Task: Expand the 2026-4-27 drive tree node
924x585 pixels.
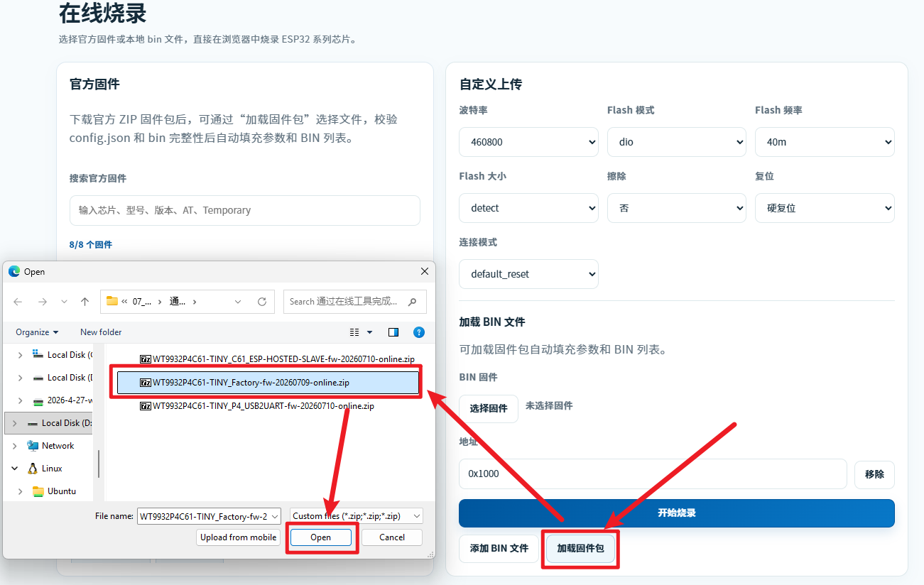Action: (x=19, y=400)
